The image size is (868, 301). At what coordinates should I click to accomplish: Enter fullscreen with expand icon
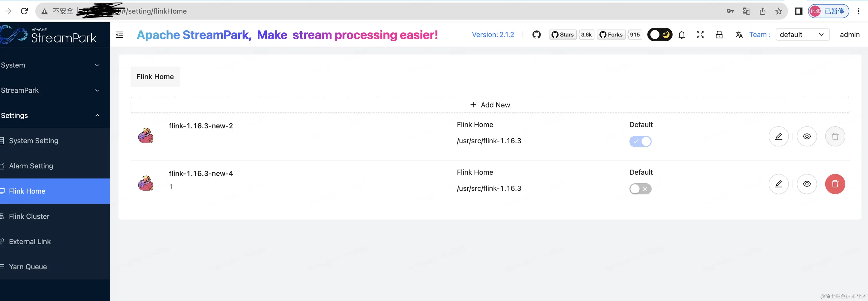pyautogui.click(x=700, y=35)
